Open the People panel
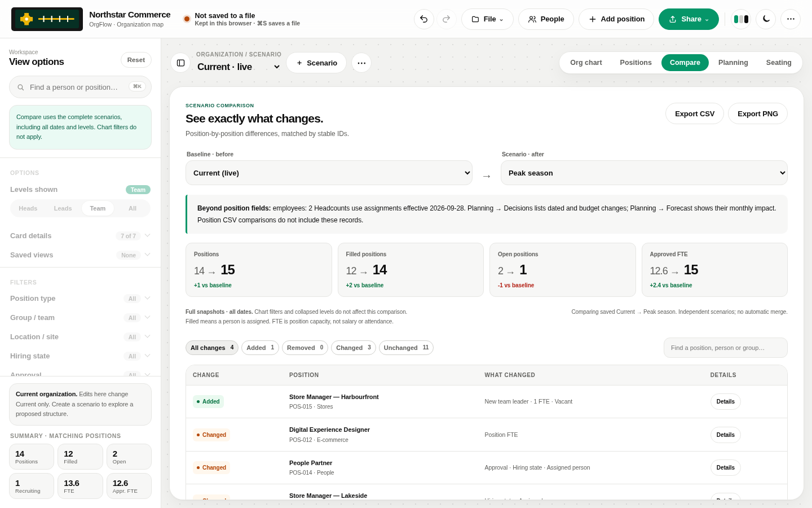 click(546, 19)
